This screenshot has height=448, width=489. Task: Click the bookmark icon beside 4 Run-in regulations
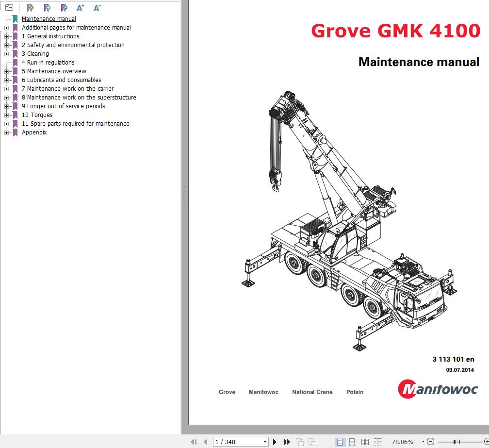(15, 63)
